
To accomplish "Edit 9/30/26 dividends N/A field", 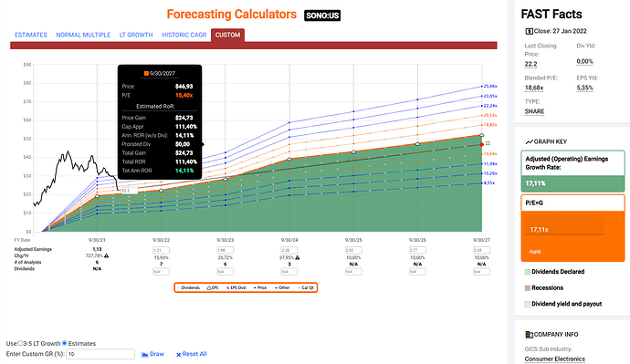I will [x=417, y=272].
